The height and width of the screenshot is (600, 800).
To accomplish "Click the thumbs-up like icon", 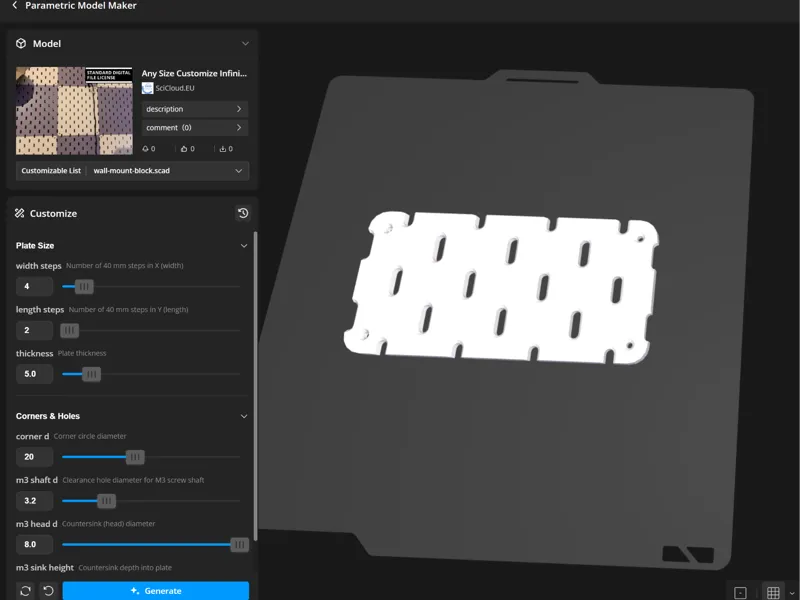I will point(184,149).
